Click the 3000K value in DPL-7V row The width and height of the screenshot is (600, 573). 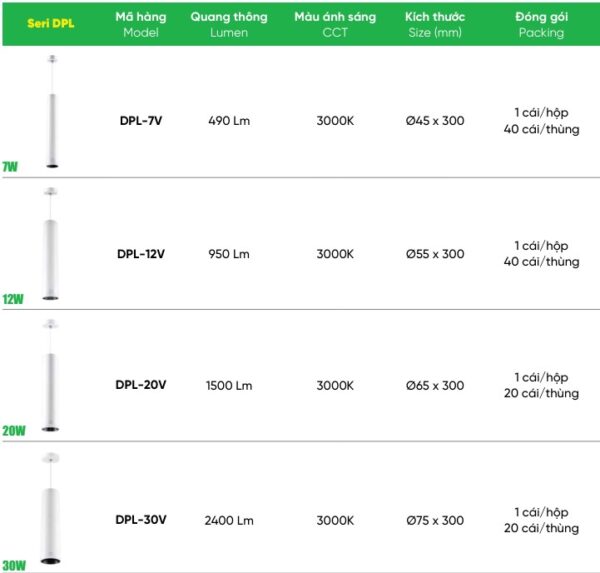pyautogui.click(x=335, y=121)
